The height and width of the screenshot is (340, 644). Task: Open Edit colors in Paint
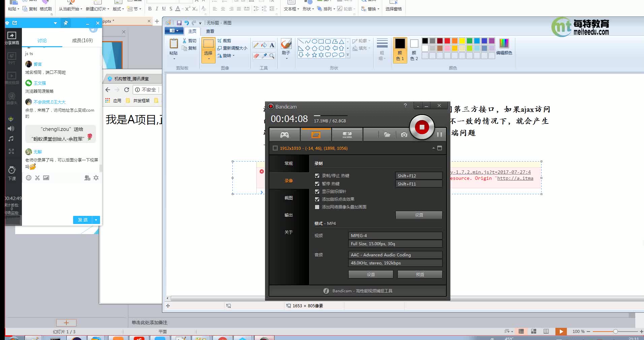click(504, 47)
